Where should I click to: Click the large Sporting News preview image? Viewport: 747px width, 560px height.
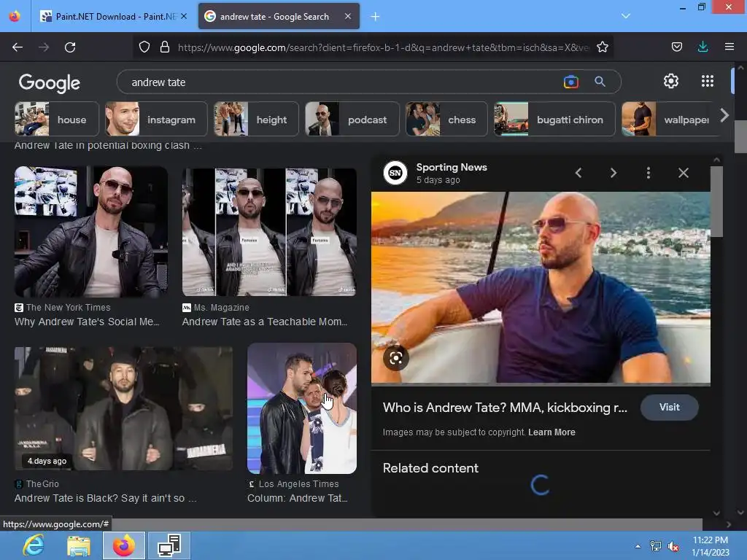541,287
